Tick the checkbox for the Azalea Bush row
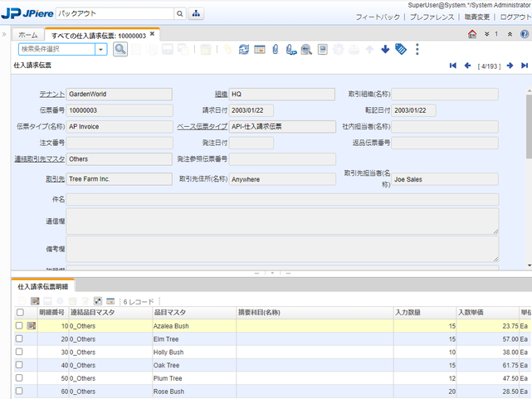 pyautogui.click(x=19, y=325)
